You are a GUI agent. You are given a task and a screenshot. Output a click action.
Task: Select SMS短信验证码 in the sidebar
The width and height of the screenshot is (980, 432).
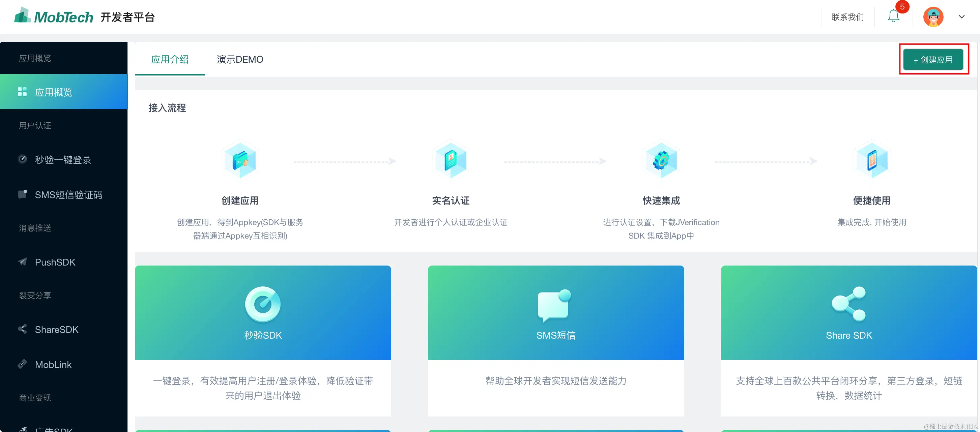(68, 195)
